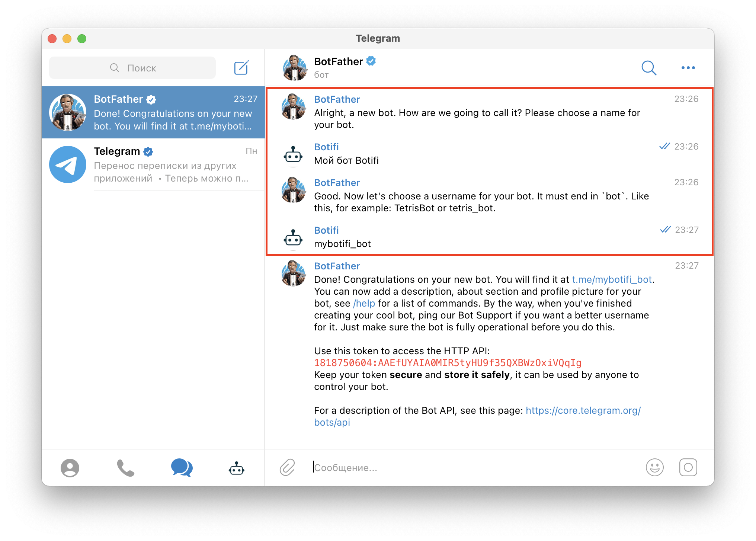This screenshot has height=541, width=756.
Task: Click robot avatar beside Мой бот Botifi
Action: pyautogui.click(x=293, y=154)
